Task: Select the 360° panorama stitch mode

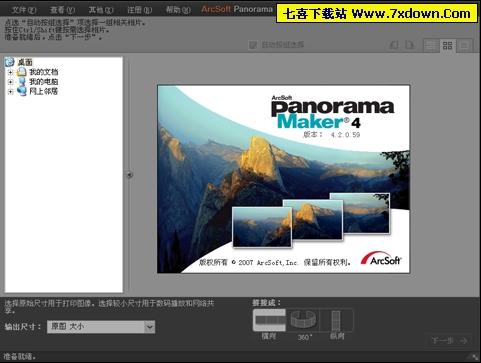Action: pyautogui.click(x=303, y=320)
